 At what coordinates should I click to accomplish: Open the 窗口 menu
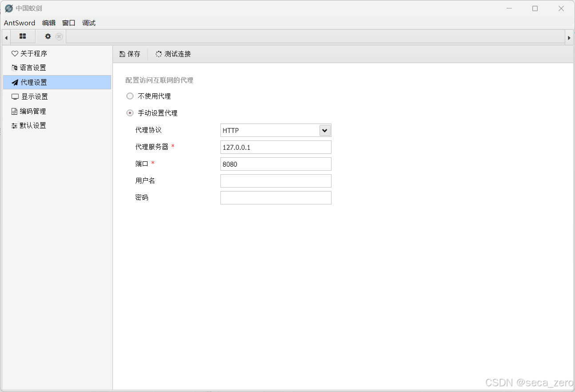[x=69, y=23]
